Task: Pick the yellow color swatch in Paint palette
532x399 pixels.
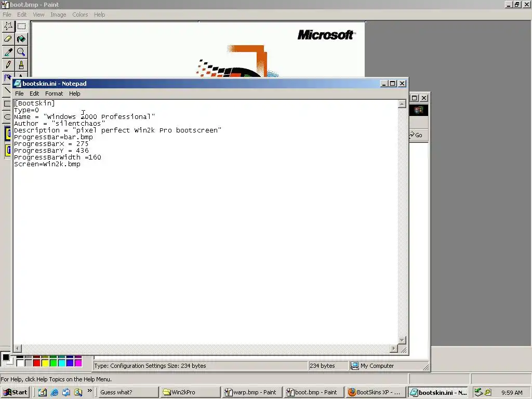Action: 45,363
